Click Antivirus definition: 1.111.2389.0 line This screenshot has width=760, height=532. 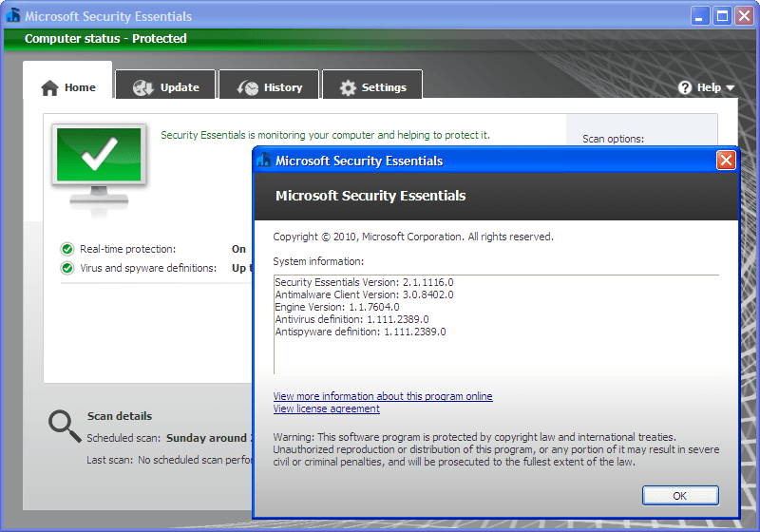coord(351,319)
